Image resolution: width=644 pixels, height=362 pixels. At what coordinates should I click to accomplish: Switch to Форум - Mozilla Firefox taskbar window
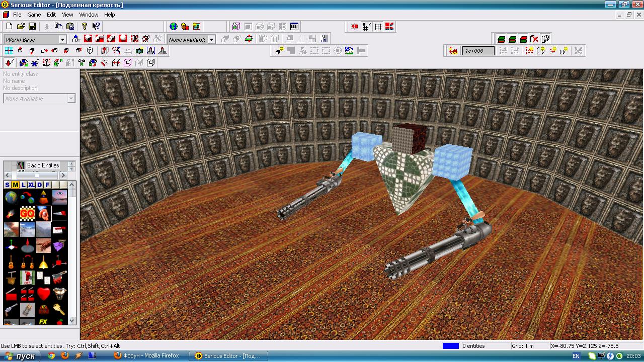(147, 356)
